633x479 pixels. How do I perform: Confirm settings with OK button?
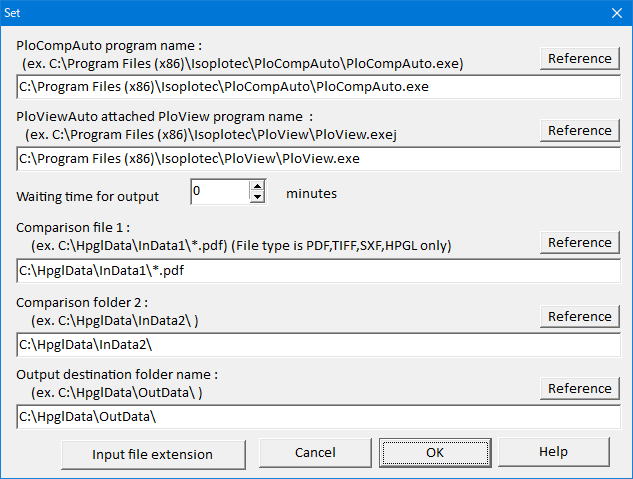point(434,452)
